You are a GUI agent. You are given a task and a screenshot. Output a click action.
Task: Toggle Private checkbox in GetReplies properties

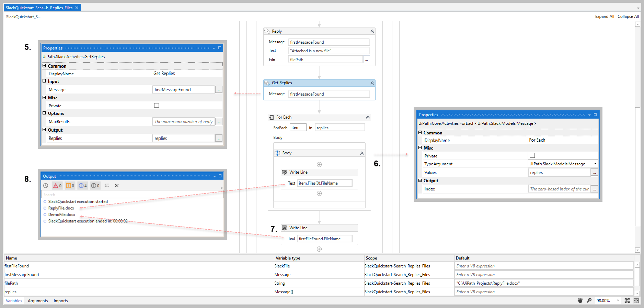[x=157, y=106]
